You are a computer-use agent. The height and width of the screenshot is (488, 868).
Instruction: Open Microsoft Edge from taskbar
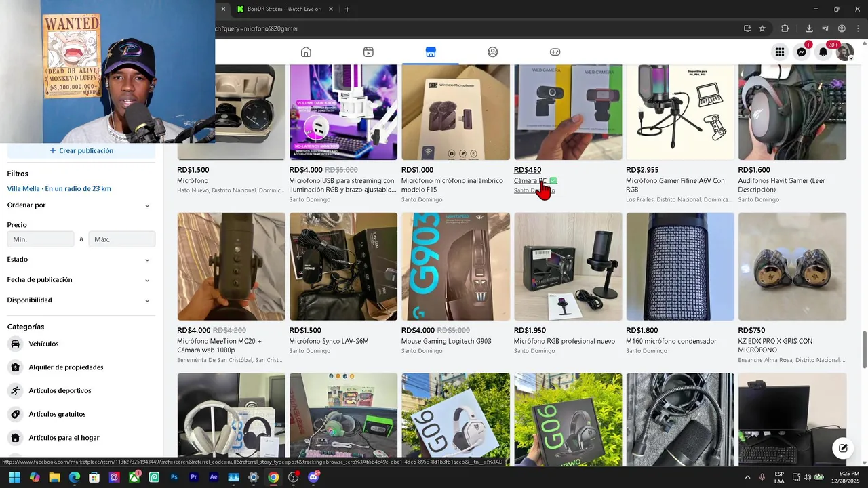[75, 477]
